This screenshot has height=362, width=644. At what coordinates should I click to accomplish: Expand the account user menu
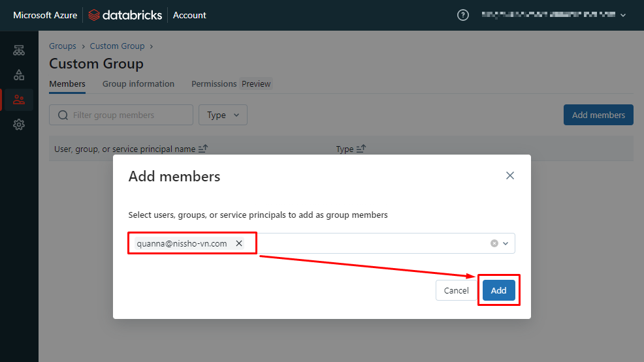pyautogui.click(x=622, y=15)
